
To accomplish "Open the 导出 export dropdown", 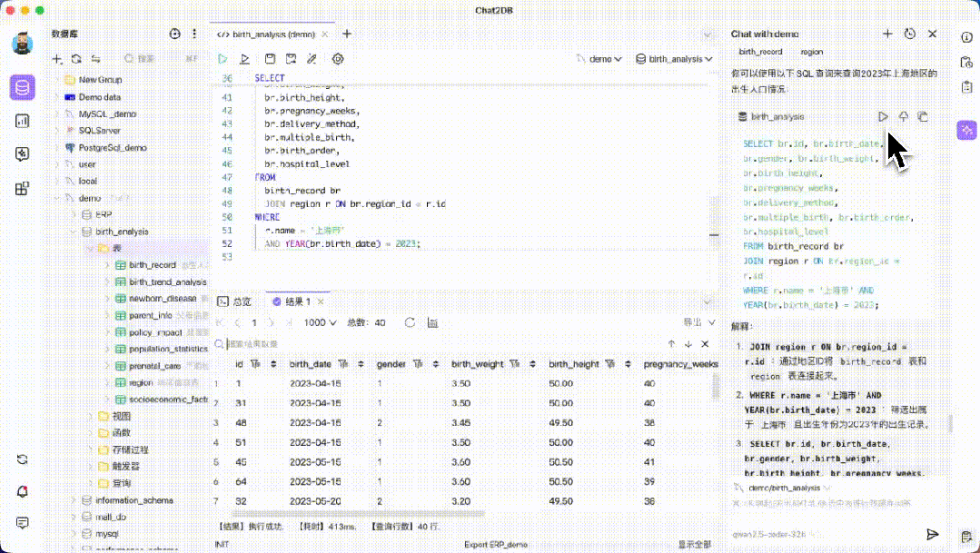I will 698,322.
